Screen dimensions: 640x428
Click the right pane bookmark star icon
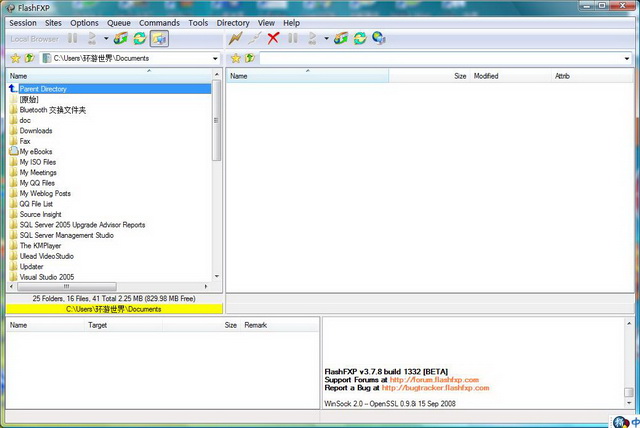tap(236, 58)
